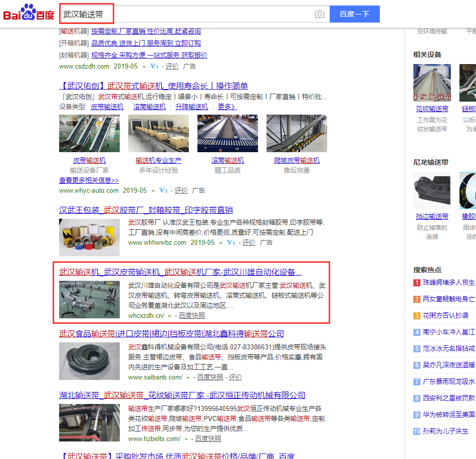Viewport: 476px width, 459px height.
Task: Open 汉武王包装 武汉胶带厂 result title
Action: point(146,210)
